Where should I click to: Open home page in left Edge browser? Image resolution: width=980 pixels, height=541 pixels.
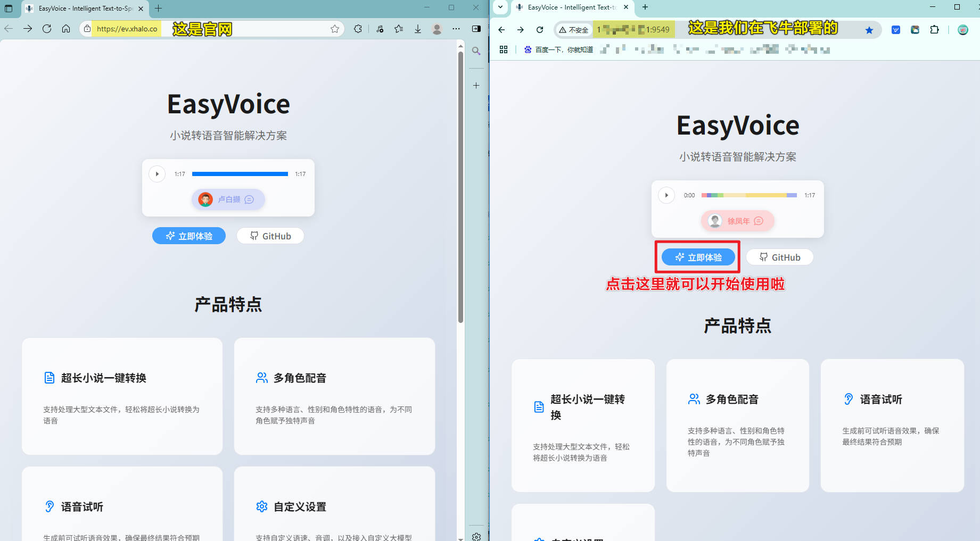point(66,29)
